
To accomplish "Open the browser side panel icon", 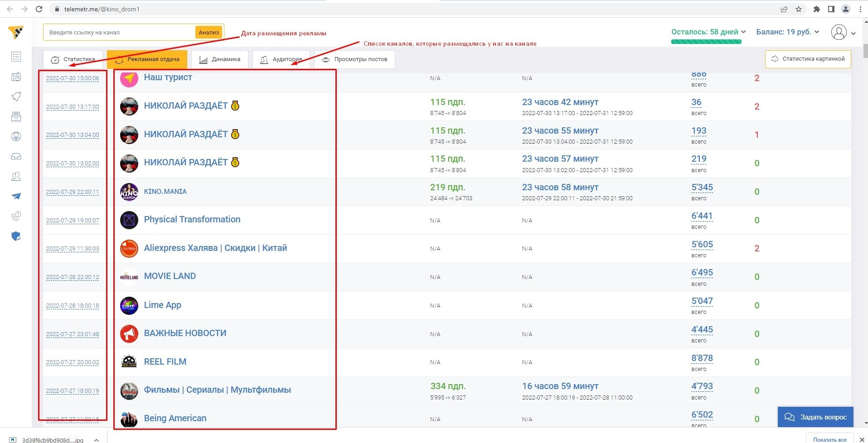I will pos(831,9).
